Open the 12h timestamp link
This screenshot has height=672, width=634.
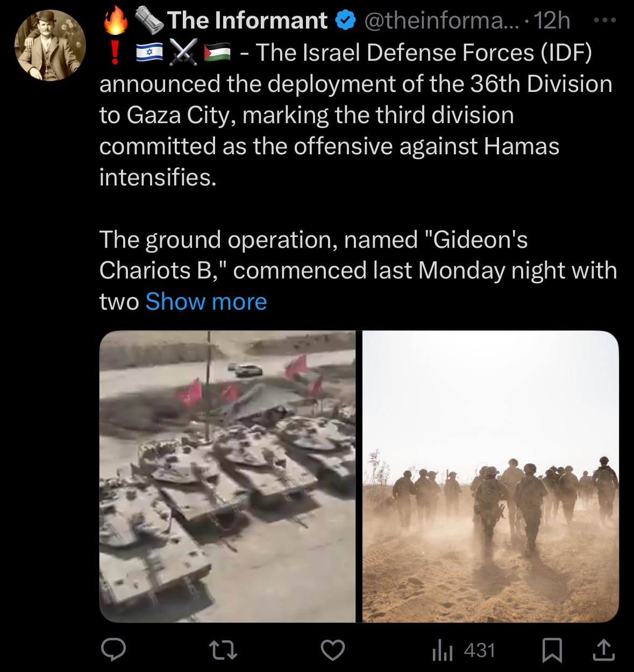(x=552, y=20)
